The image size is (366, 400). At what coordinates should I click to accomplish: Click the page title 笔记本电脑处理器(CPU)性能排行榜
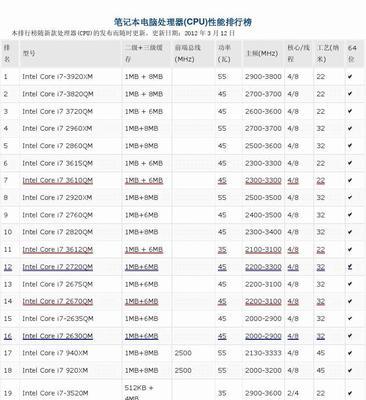pos(183,22)
